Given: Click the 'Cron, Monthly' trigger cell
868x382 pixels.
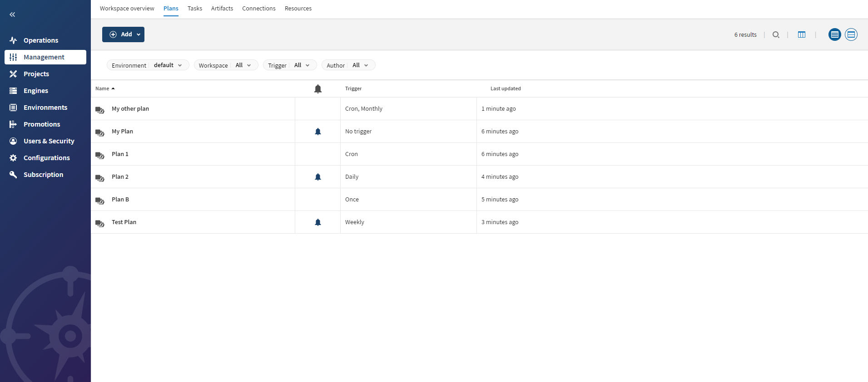Looking at the screenshot, I should [408, 109].
